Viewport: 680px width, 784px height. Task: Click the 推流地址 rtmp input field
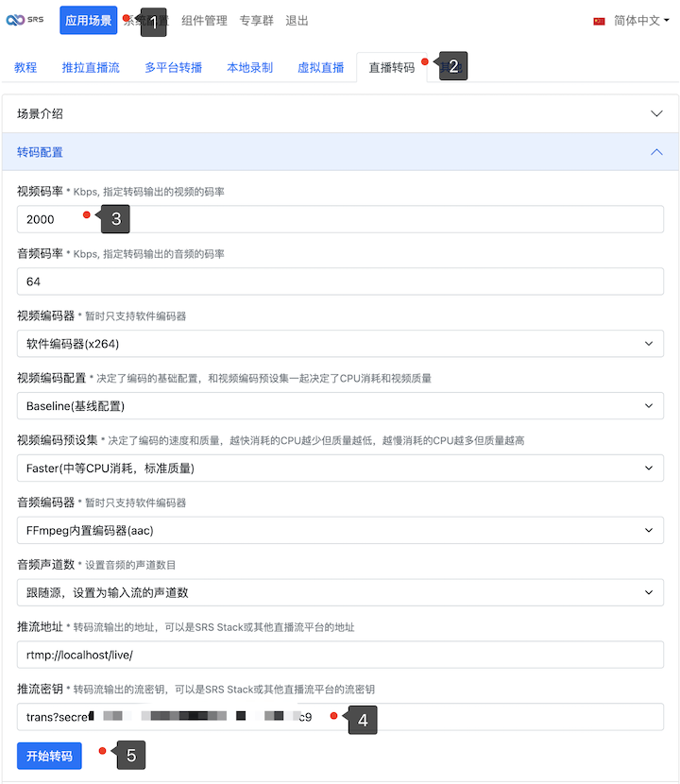coord(340,656)
